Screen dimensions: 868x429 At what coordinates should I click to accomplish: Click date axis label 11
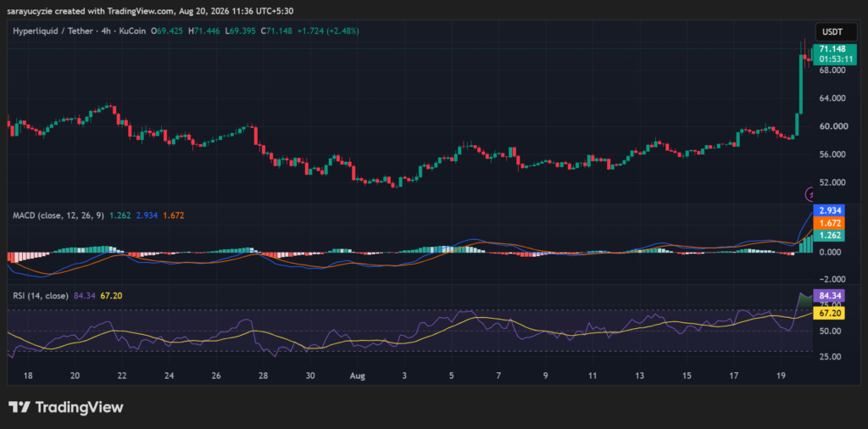(593, 376)
